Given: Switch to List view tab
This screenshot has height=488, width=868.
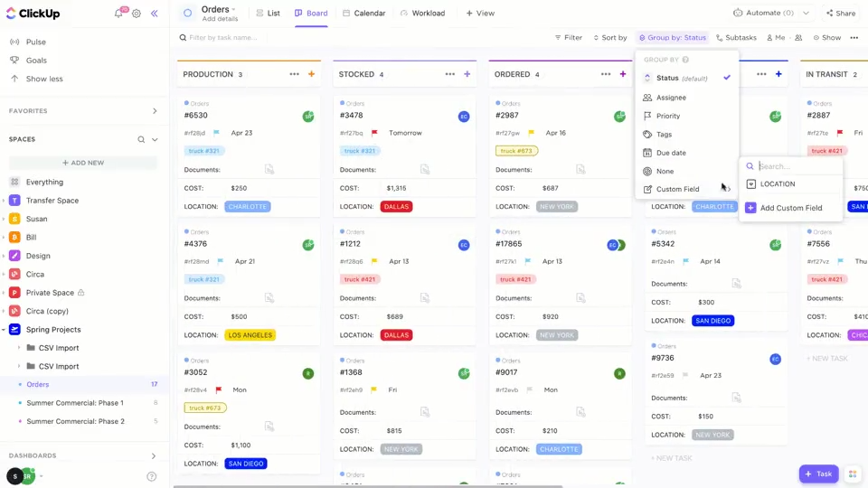Looking at the screenshot, I should click(x=269, y=14).
